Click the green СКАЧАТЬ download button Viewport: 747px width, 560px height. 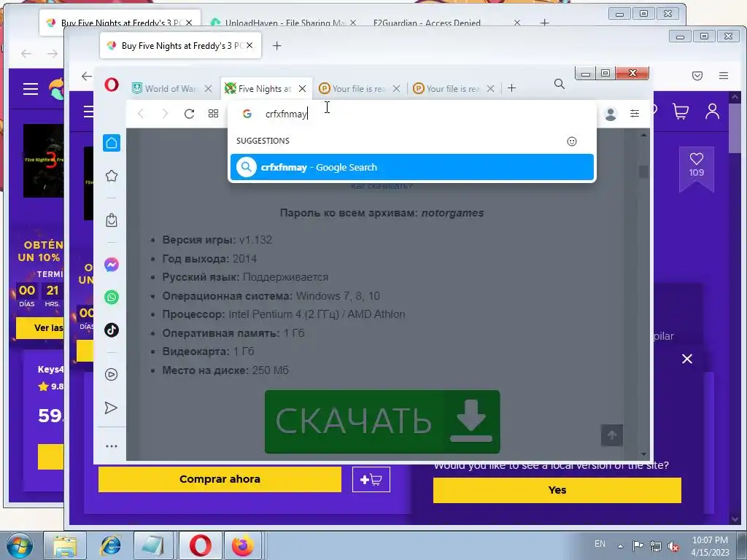tap(382, 421)
